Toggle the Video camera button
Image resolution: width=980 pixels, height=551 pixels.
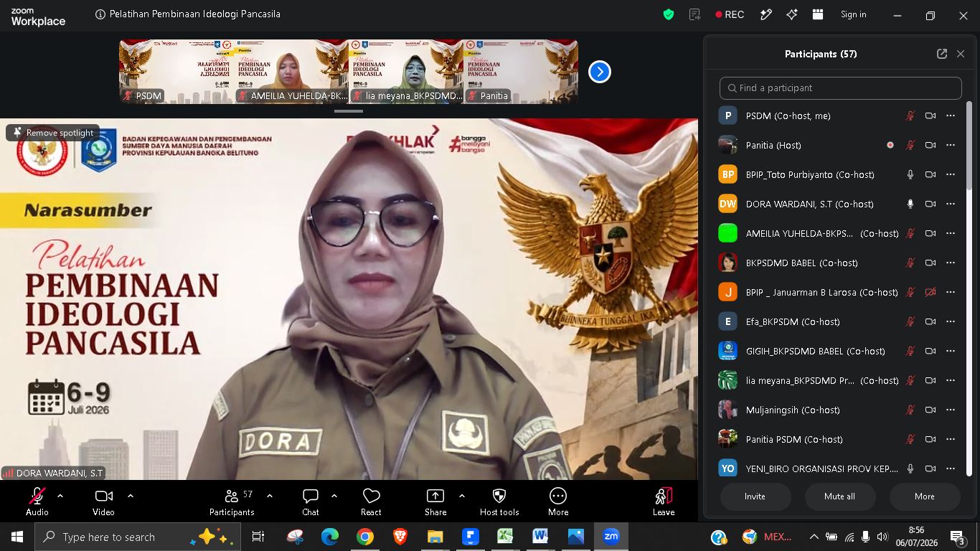coord(104,496)
